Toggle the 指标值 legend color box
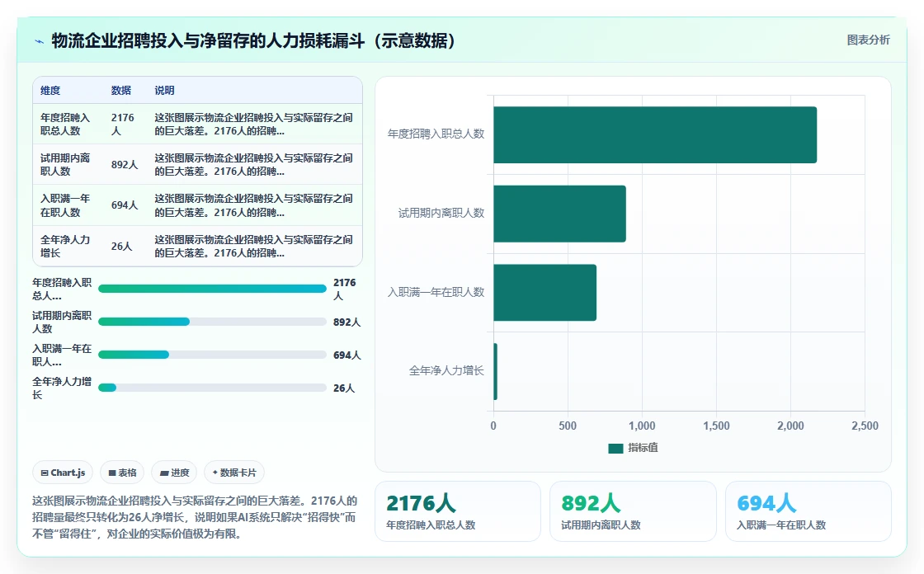Image resolution: width=924 pixels, height=574 pixels. pyautogui.click(x=615, y=449)
